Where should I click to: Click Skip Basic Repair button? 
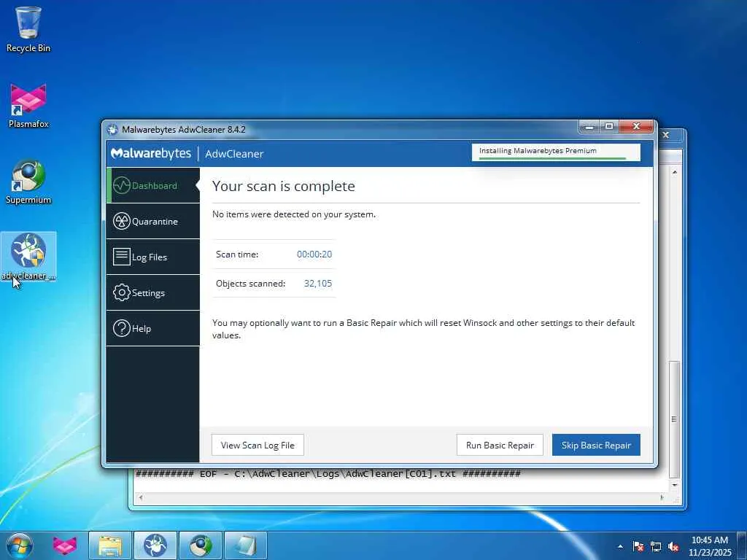[596, 445]
